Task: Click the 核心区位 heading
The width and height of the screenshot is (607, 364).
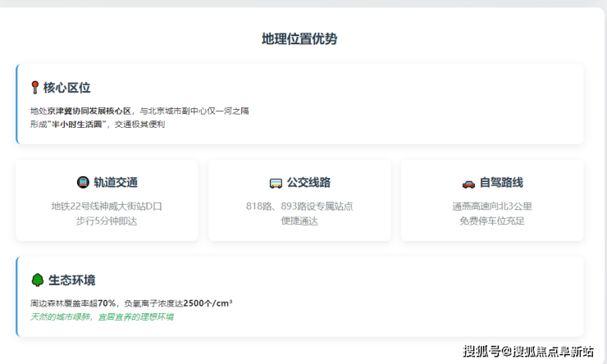Action: point(67,88)
